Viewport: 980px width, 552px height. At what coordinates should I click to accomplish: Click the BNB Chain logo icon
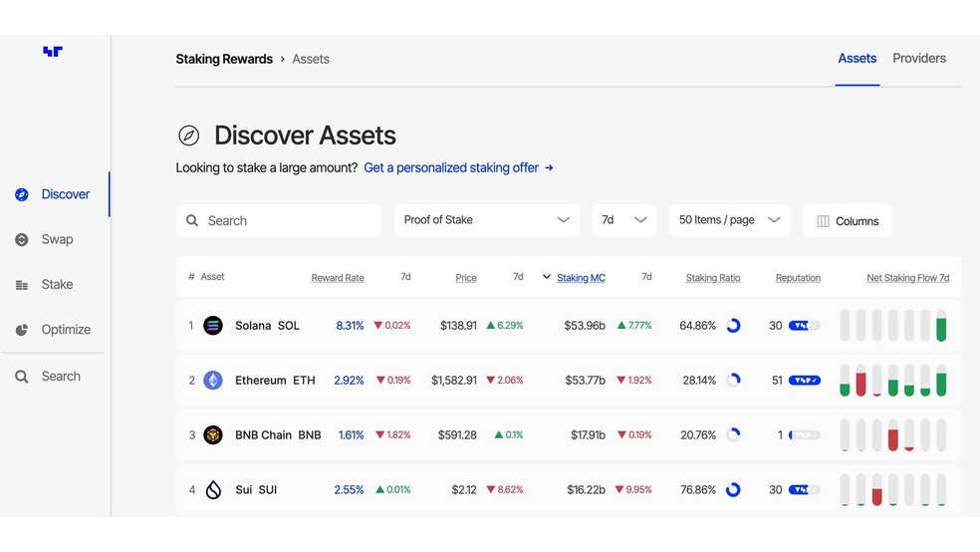coord(213,435)
